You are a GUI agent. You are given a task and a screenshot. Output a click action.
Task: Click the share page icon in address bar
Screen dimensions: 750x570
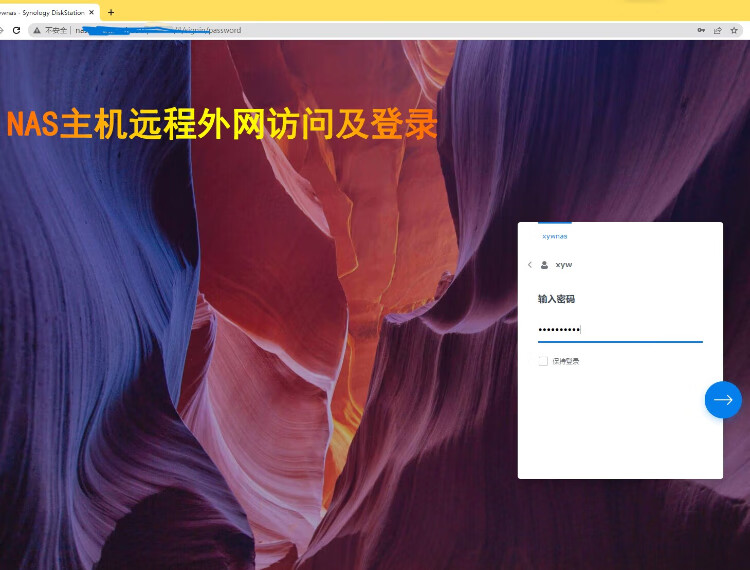tap(717, 30)
